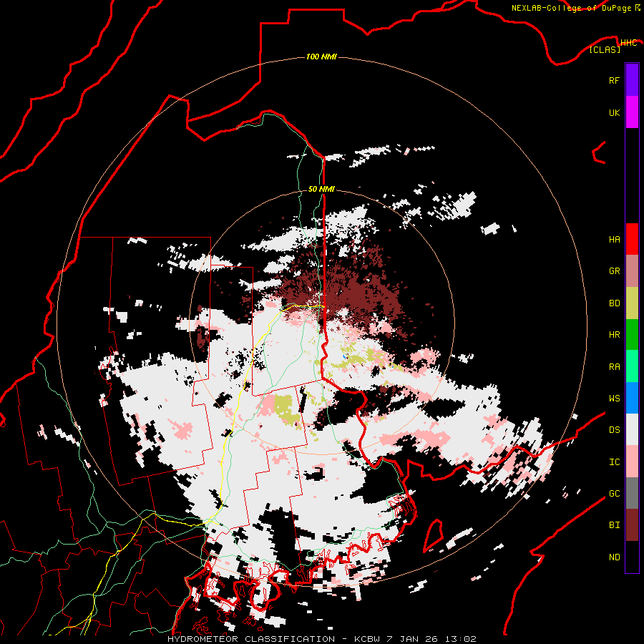Click the RA legend label
The image size is (644, 644).
point(614,367)
